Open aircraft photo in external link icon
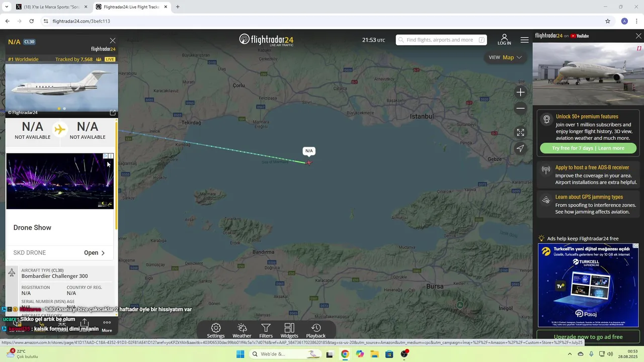This screenshot has width=644, height=362. coord(113,113)
